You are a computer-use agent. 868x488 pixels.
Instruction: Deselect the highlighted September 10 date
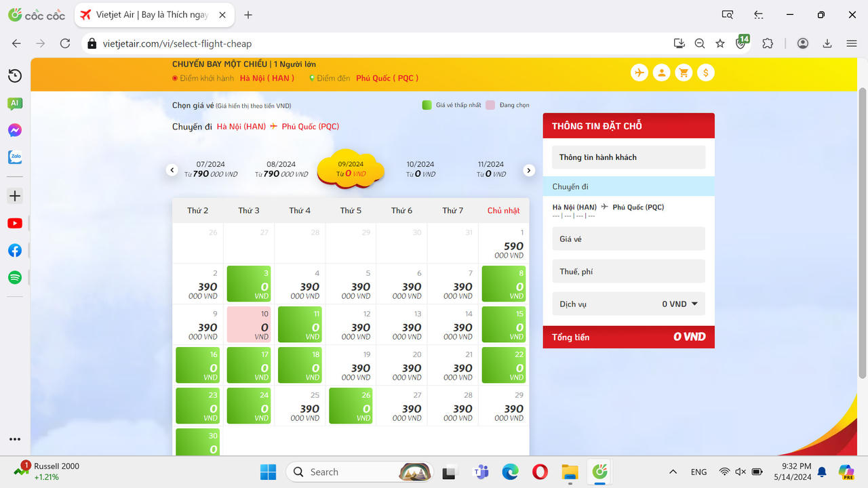[x=248, y=324]
